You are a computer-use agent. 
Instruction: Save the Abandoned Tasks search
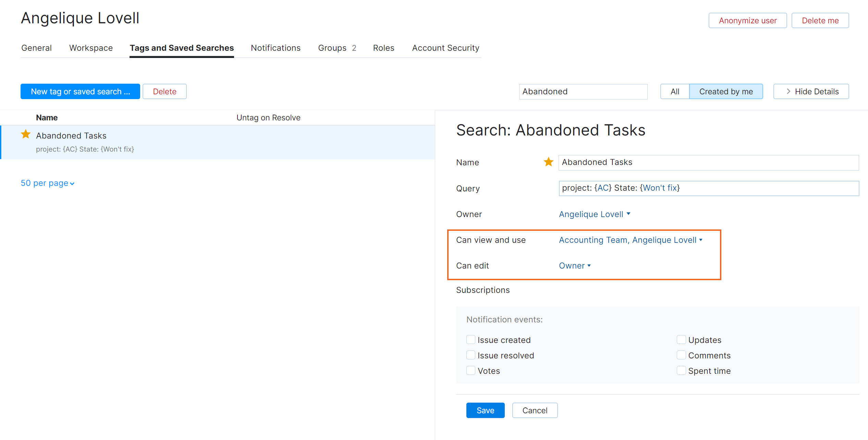point(485,410)
